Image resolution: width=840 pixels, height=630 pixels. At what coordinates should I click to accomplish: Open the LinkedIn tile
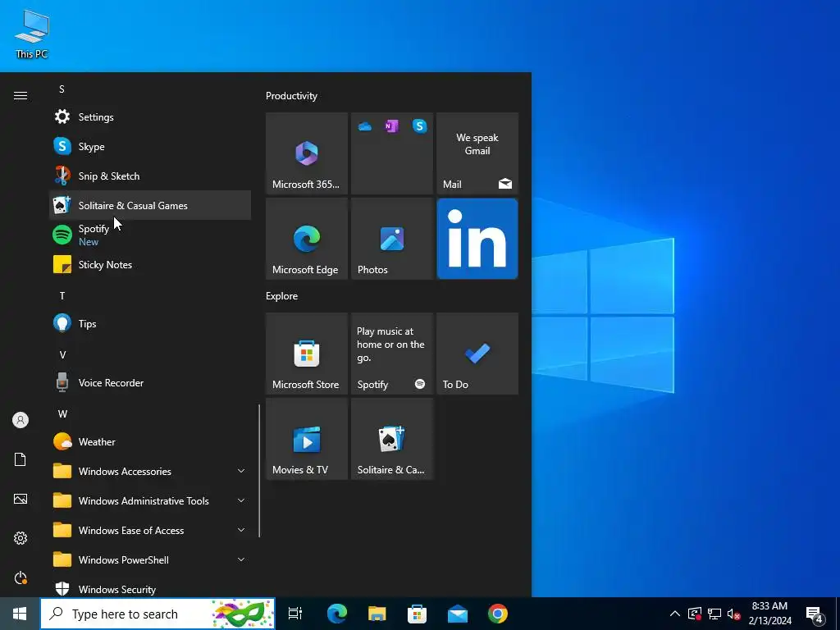[x=477, y=239]
